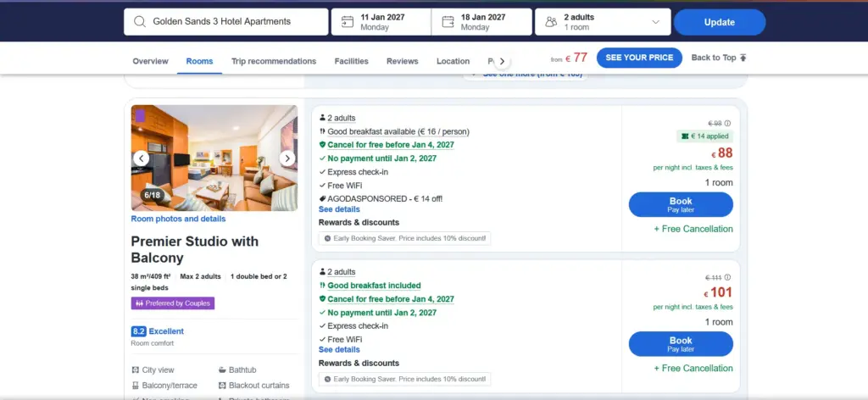Click Good breakfast included link
The height and width of the screenshot is (400, 868).
(374, 286)
